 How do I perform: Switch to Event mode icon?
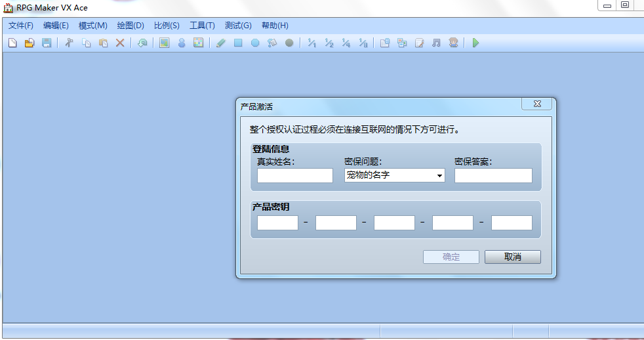(x=182, y=43)
